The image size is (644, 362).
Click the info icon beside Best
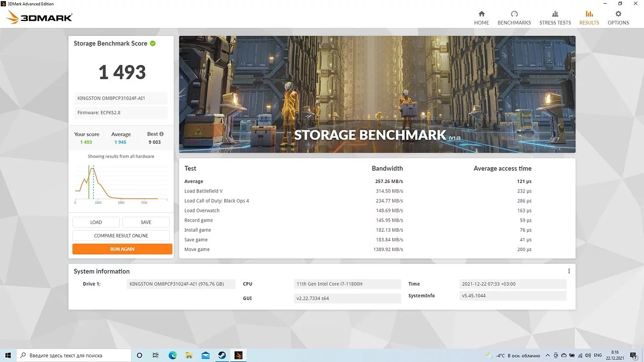tap(162, 134)
